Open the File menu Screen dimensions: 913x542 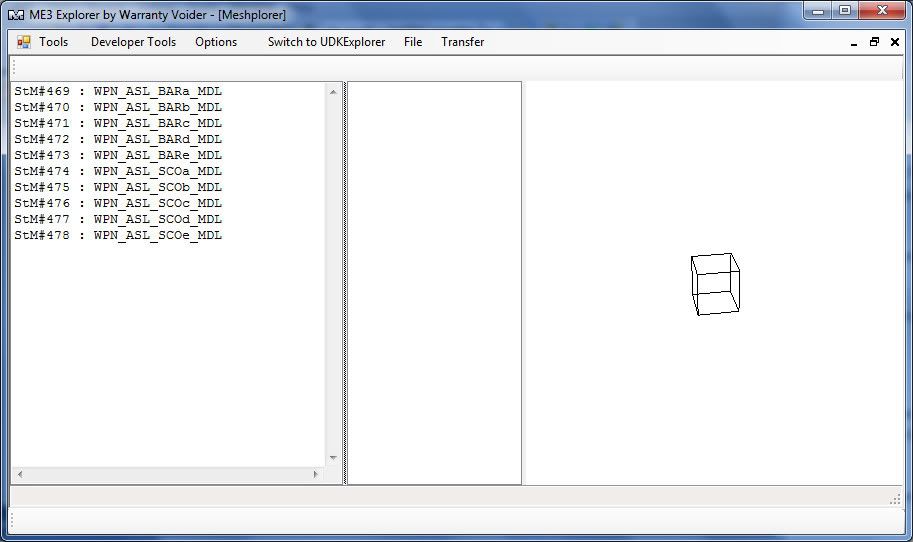(413, 42)
